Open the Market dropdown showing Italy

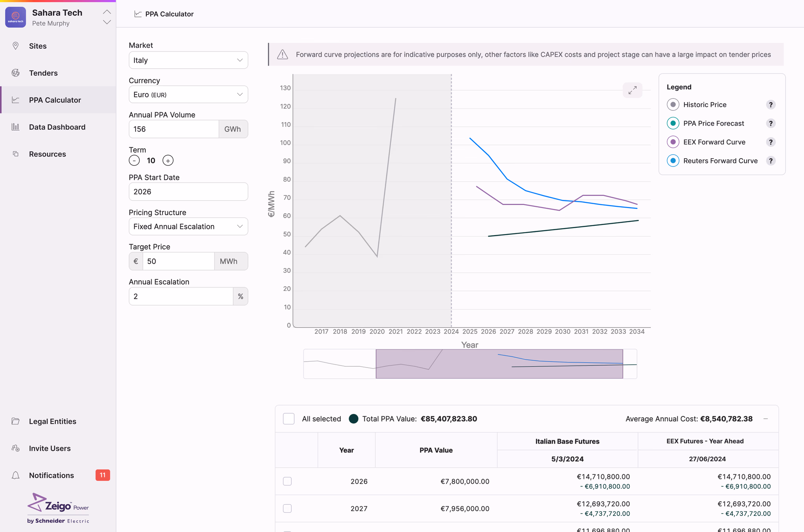(188, 60)
